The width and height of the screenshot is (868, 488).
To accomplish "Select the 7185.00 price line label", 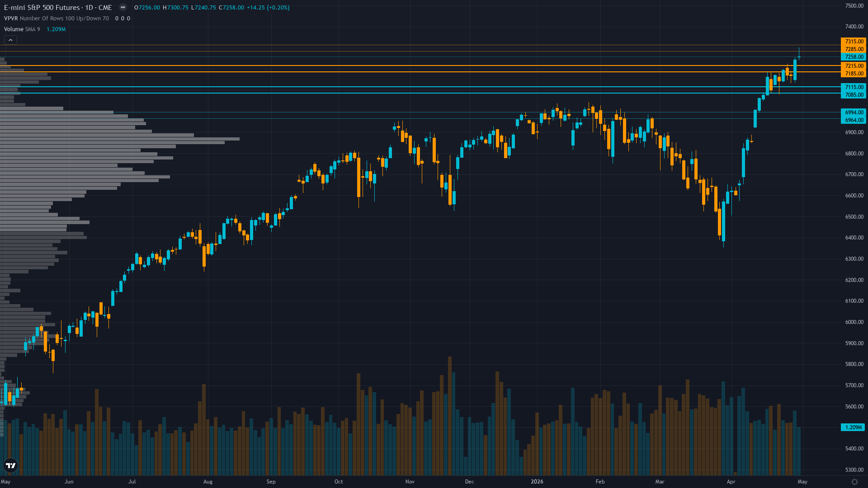I will (854, 74).
